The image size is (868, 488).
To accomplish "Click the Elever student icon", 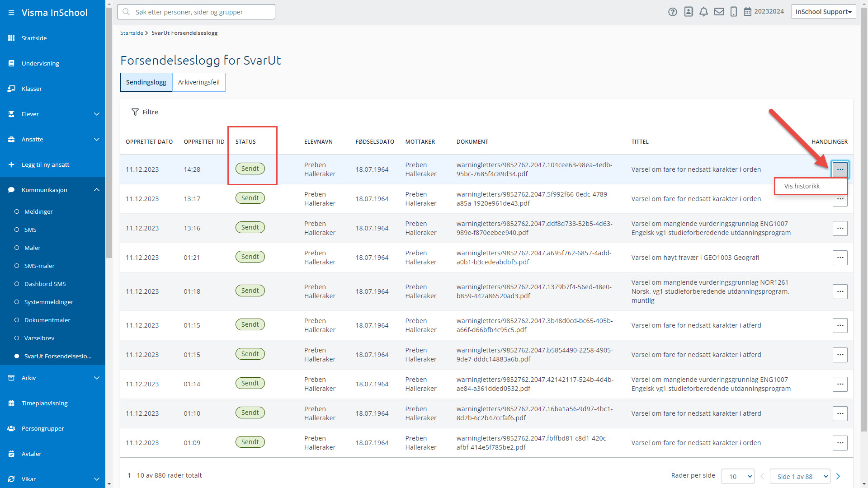I will (11, 114).
